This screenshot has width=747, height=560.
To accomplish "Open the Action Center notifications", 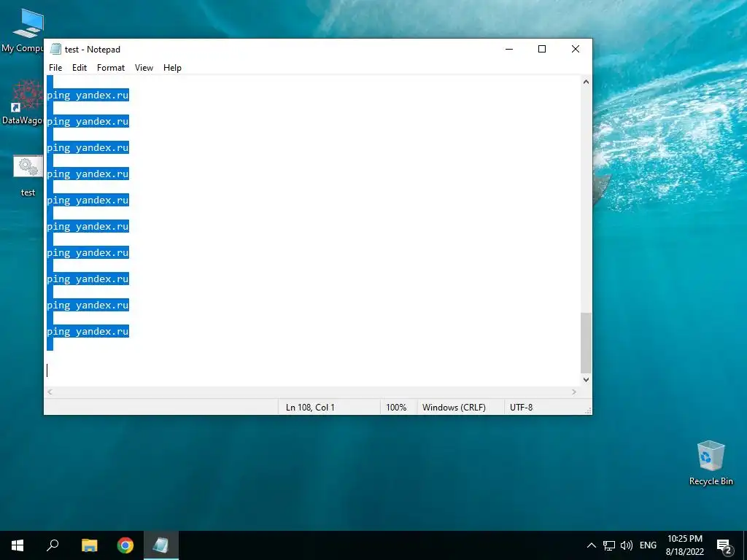I will coord(724,545).
